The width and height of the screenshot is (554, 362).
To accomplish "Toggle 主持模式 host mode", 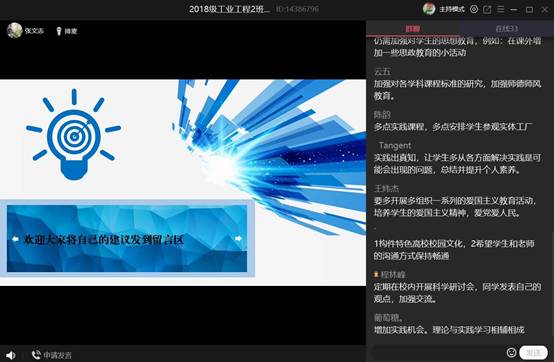I will (452, 9).
